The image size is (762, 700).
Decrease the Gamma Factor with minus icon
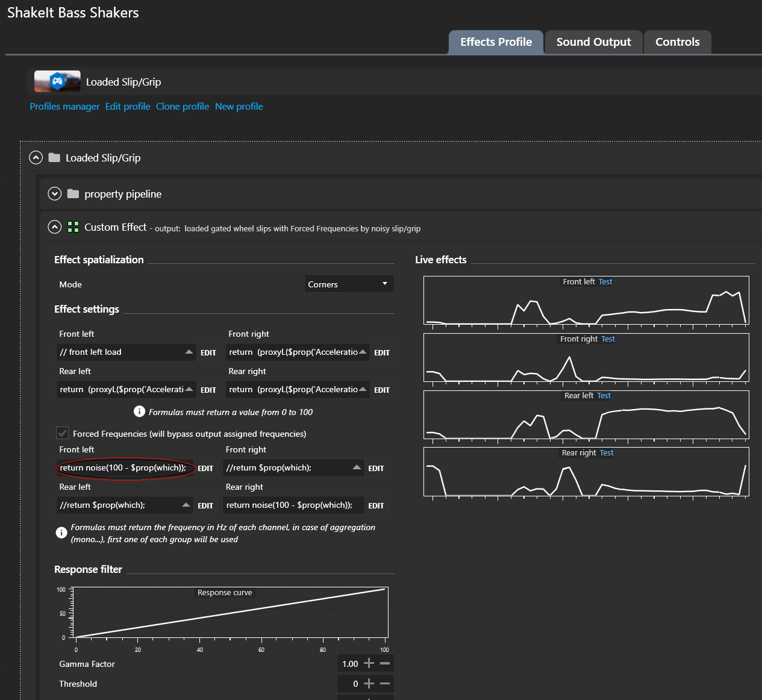385,663
